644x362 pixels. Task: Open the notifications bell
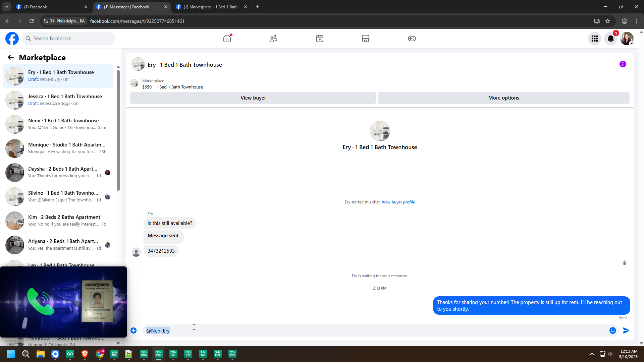point(611,39)
